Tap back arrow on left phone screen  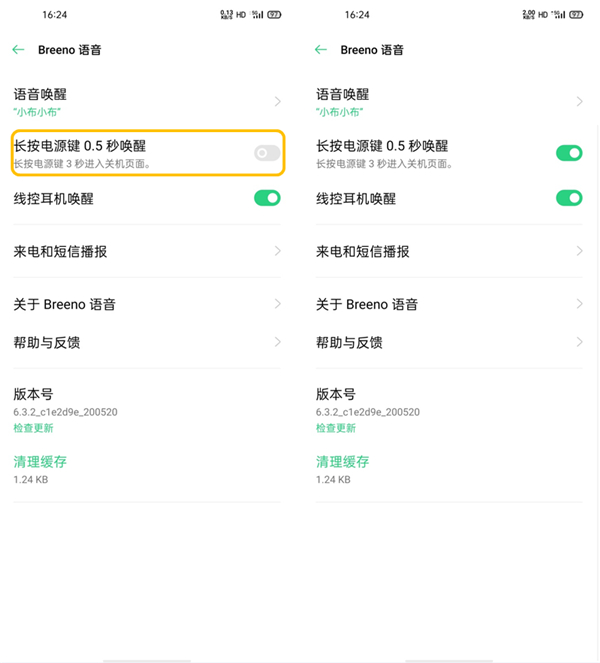point(18,49)
